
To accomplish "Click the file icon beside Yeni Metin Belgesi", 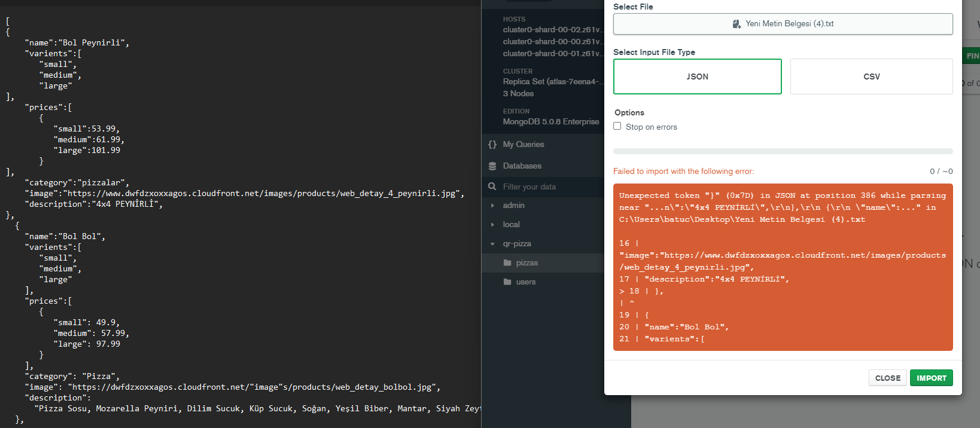I will [x=736, y=24].
